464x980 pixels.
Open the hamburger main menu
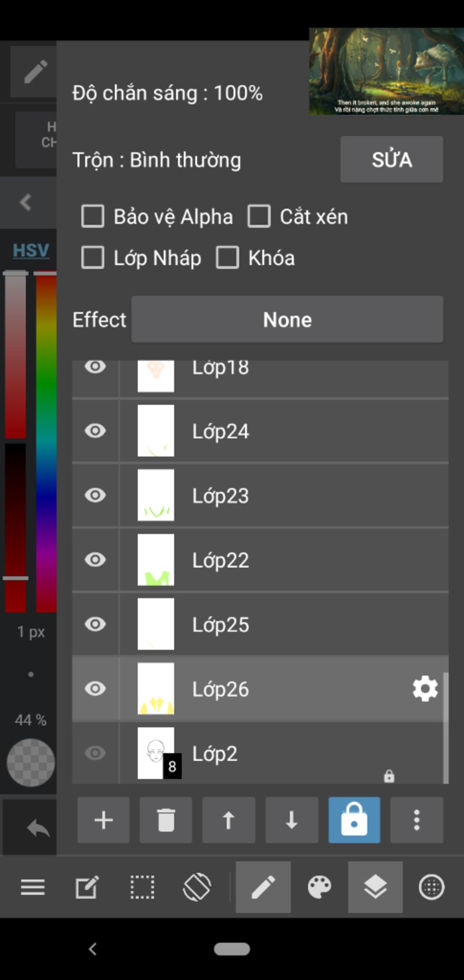(33, 887)
